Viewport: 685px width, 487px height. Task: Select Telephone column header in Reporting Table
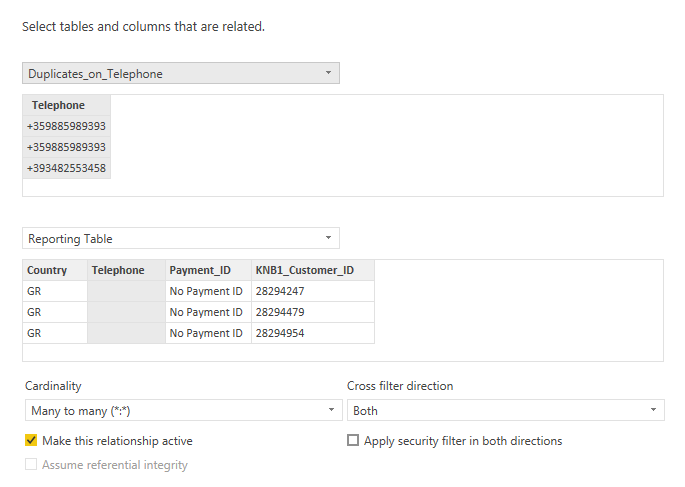pos(126,270)
